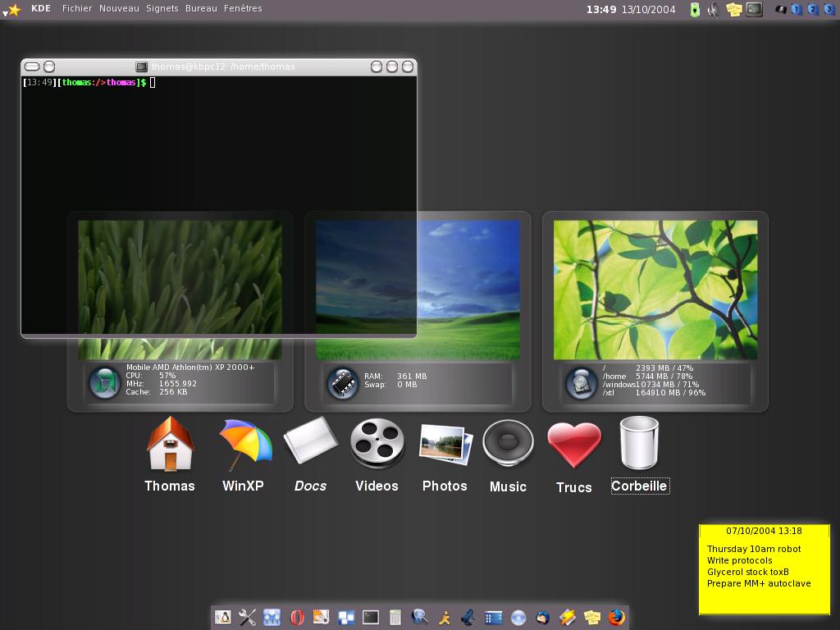Open the terminal window menu button at top-left
This screenshot has height=630, width=840.
pos(32,66)
